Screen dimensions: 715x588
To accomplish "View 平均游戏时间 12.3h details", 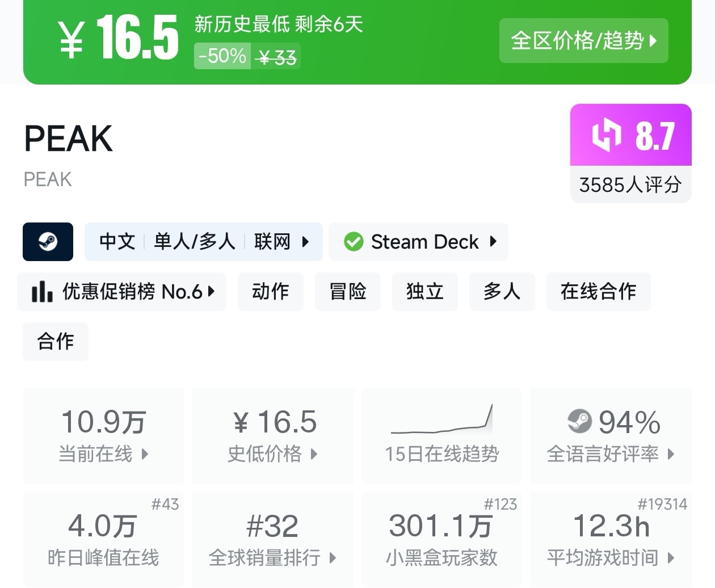I will 611,539.
